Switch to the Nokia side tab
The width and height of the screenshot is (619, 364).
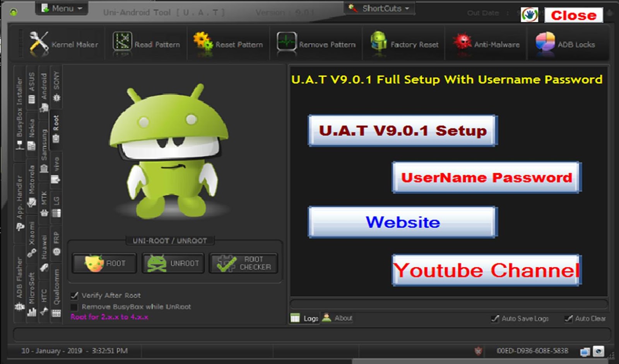(x=32, y=133)
